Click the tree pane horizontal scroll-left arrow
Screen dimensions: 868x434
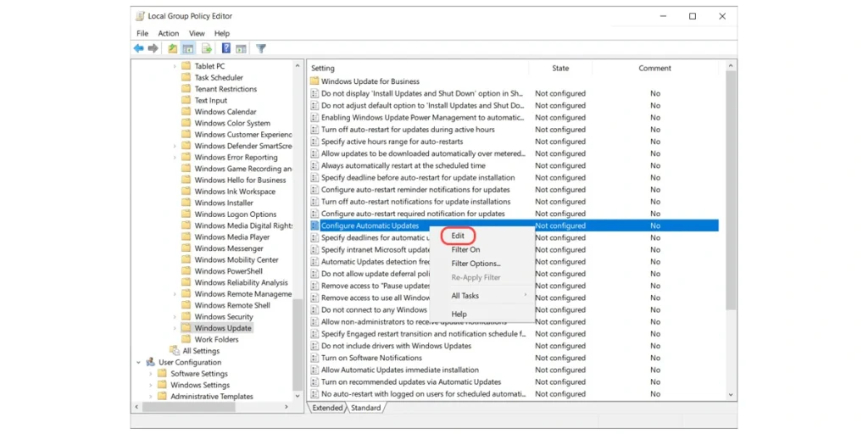pyautogui.click(x=136, y=407)
